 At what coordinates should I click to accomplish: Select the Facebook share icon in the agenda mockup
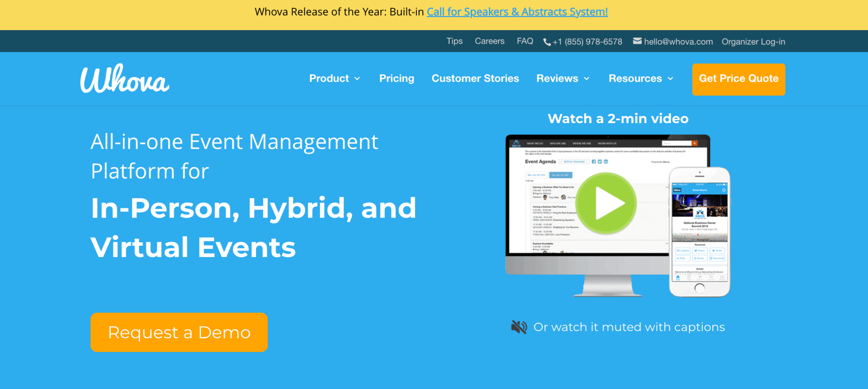pyautogui.click(x=594, y=162)
